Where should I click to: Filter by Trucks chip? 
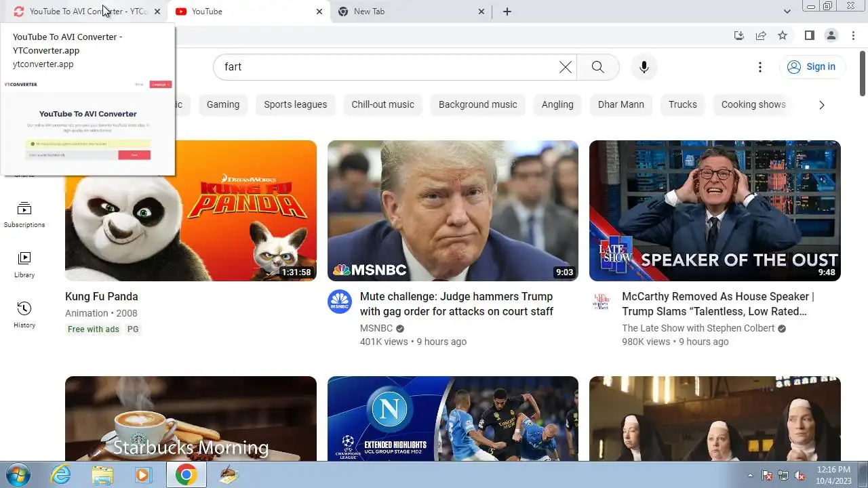(x=683, y=104)
